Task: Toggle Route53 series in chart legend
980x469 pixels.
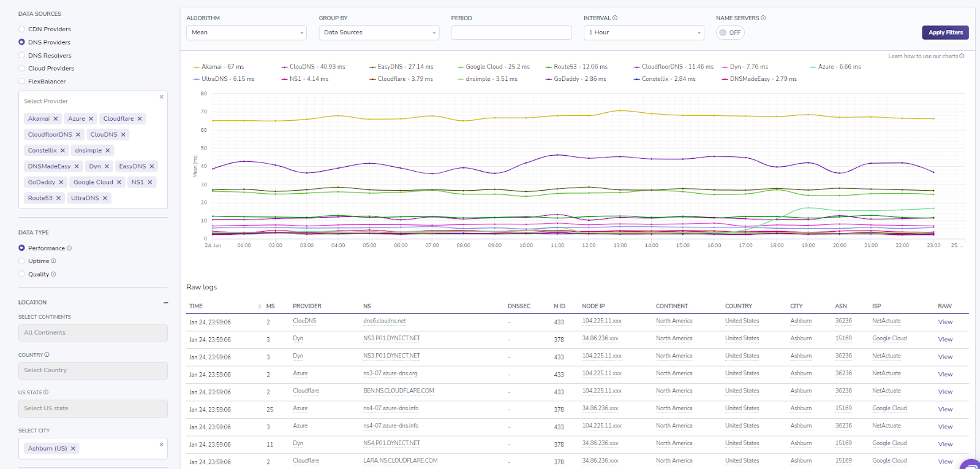Action: point(576,67)
